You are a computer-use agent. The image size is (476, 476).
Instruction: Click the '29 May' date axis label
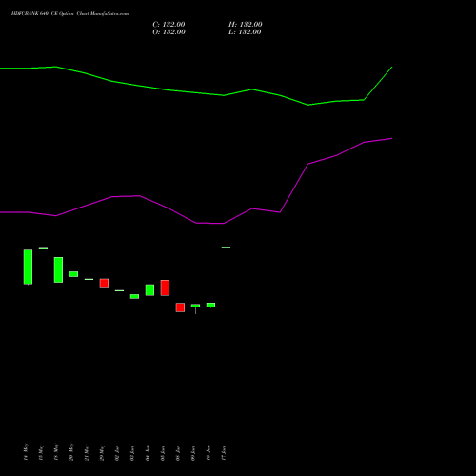pos(102,452)
